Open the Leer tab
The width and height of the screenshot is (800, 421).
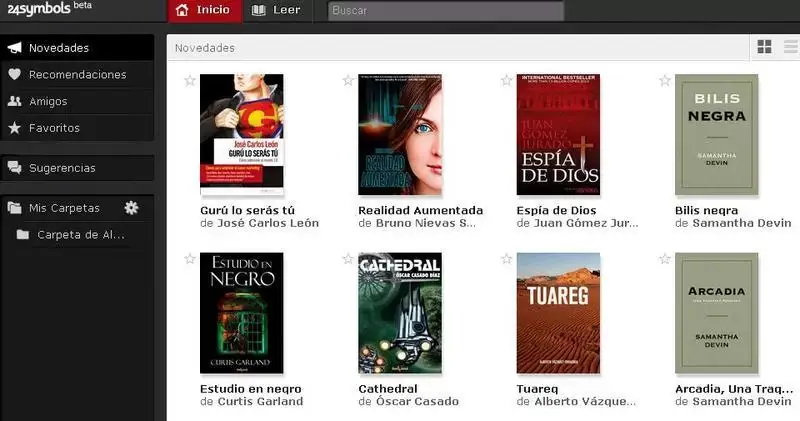pyautogui.click(x=278, y=11)
